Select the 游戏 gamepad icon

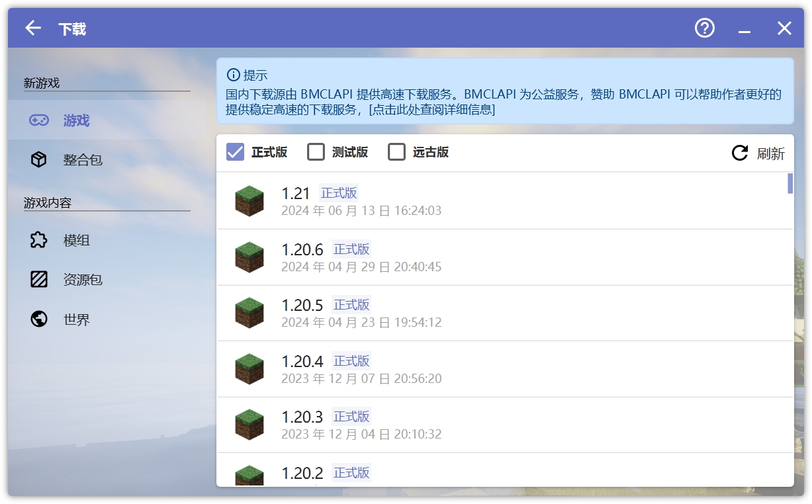click(x=39, y=120)
